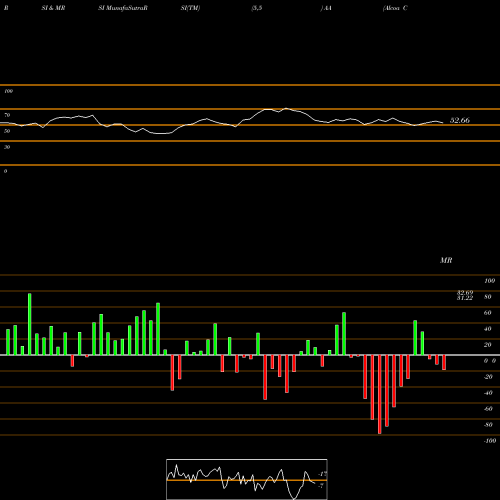The height and width of the screenshot is (500, 500).
Task: Select the 50 level label on RSI axis
Action: tap(7, 131)
